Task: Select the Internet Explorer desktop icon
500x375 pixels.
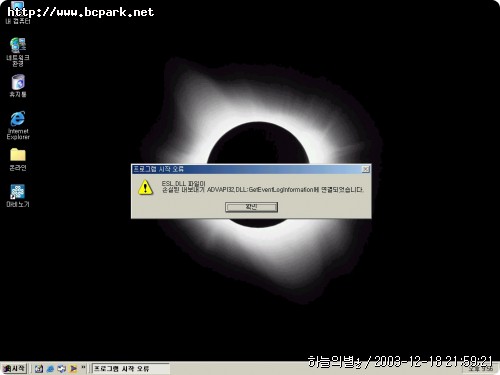Action: tap(18, 125)
